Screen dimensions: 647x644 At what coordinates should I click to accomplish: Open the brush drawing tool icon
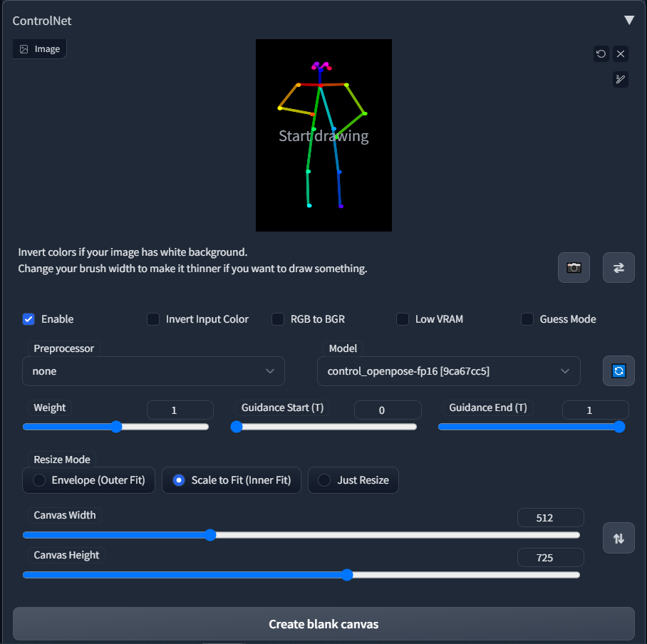tap(620, 80)
